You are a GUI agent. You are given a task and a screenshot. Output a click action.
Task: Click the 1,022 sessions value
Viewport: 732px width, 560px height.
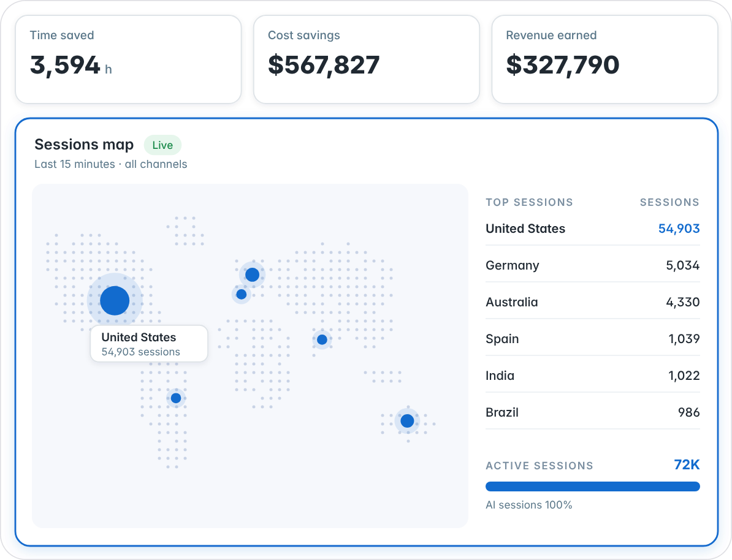pos(684,376)
